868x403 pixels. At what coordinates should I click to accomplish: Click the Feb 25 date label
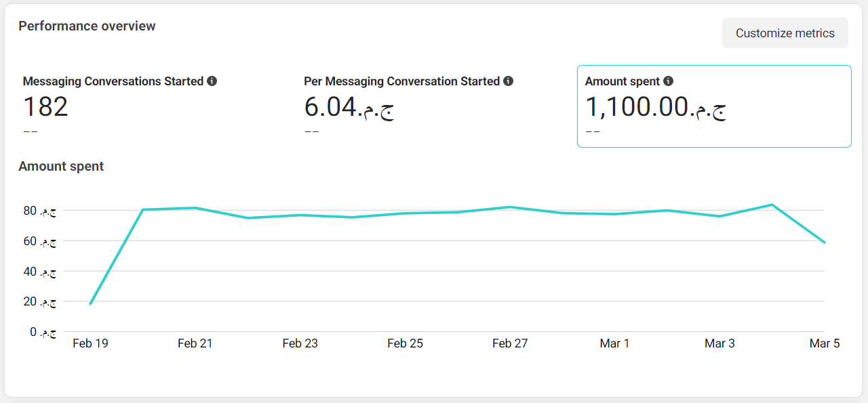(x=406, y=343)
